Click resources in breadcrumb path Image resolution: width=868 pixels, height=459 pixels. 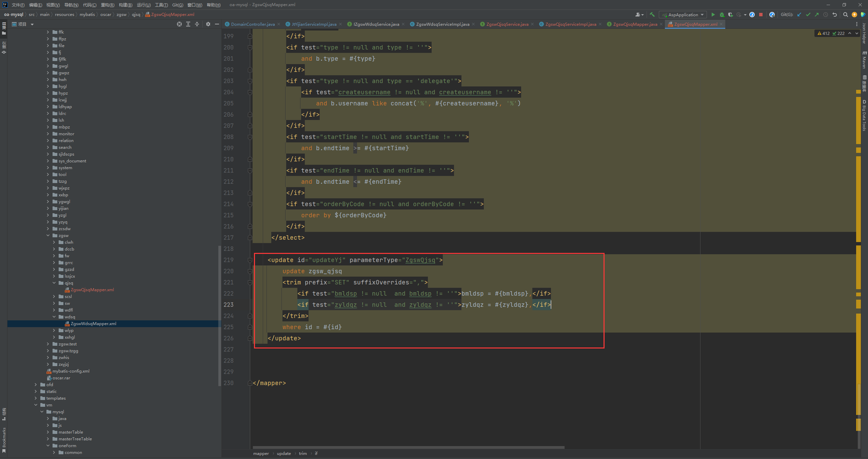click(64, 15)
